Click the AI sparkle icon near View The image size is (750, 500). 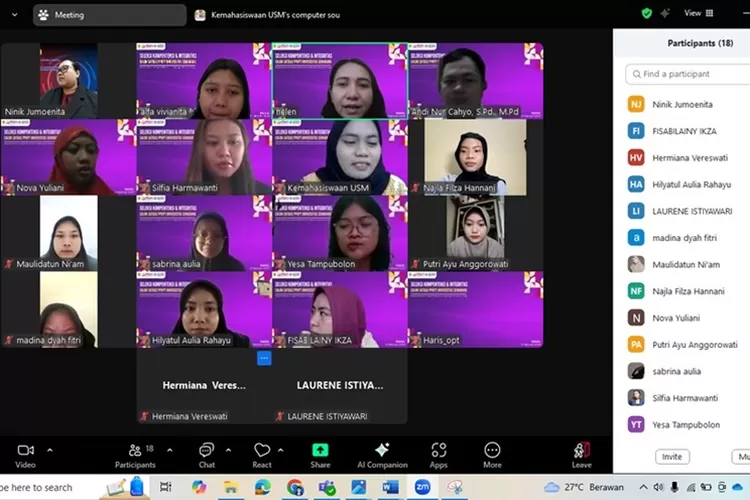[x=665, y=13]
